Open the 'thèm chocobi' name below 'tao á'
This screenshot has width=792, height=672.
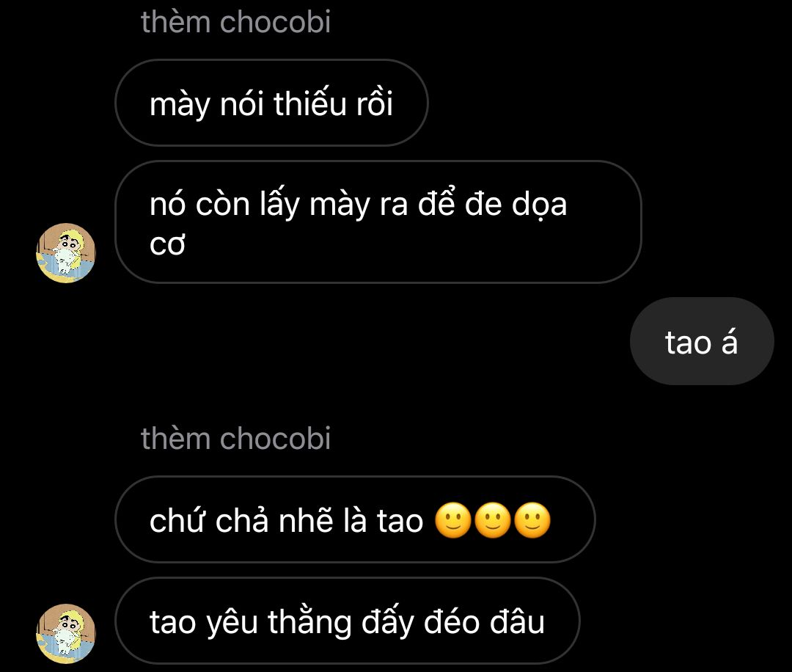click(x=235, y=438)
